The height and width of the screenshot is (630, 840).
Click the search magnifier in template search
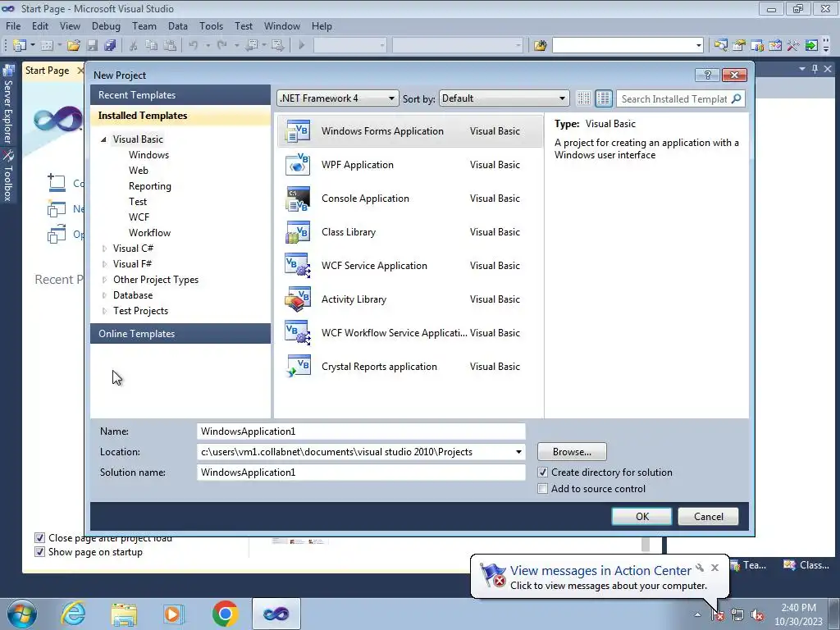click(x=737, y=98)
